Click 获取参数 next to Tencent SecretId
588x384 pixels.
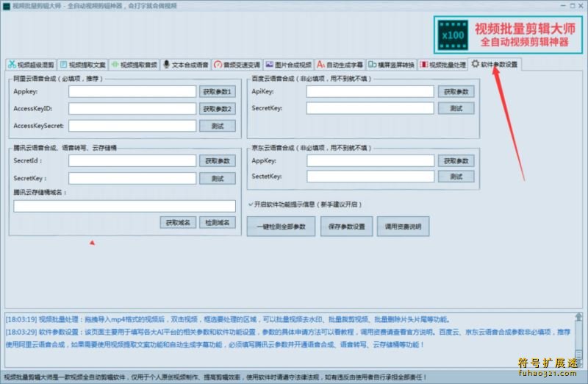click(218, 161)
